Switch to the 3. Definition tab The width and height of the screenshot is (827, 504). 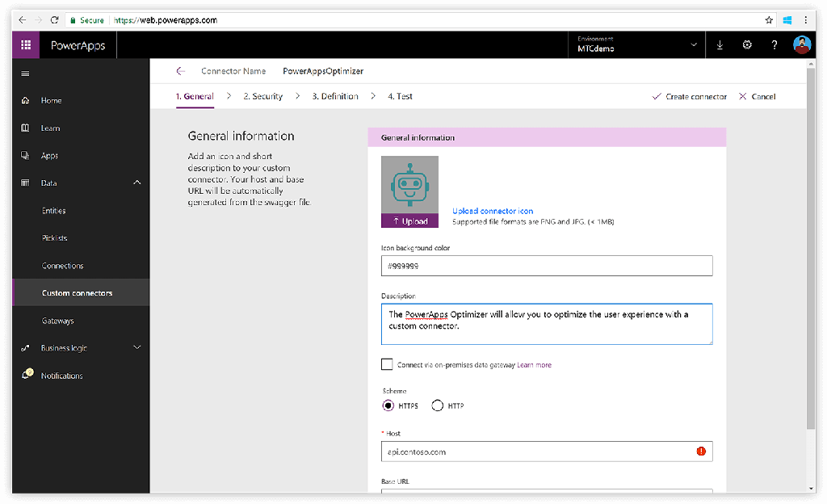click(334, 96)
